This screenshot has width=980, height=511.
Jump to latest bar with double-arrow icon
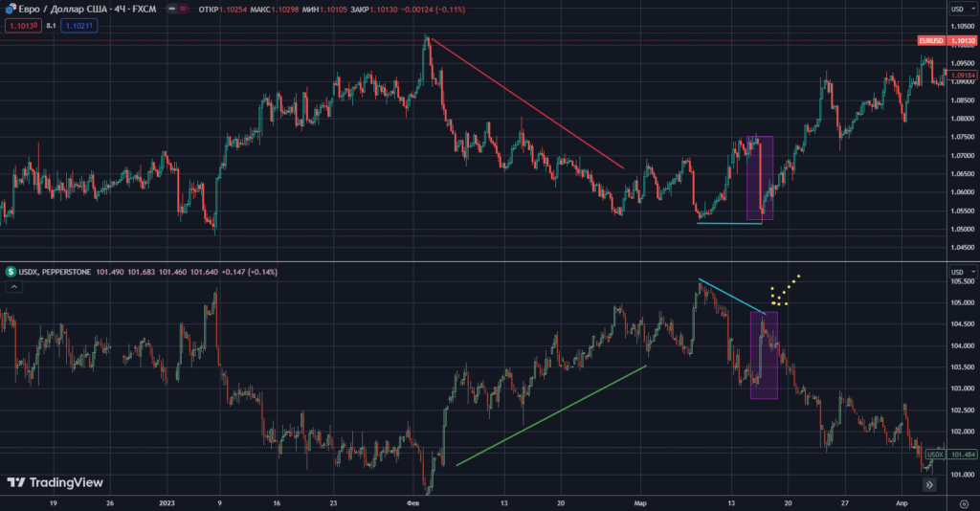point(928,487)
